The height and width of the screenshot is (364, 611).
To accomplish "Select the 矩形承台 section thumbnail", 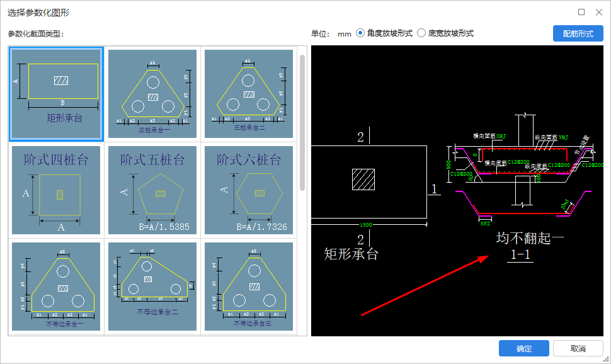I will pos(56,94).
